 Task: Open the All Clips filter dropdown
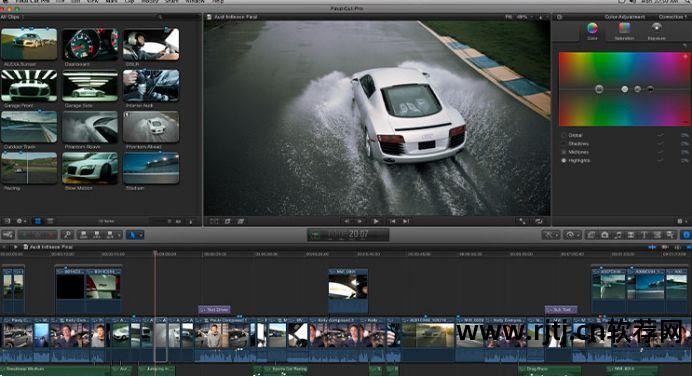pos(12,17)
